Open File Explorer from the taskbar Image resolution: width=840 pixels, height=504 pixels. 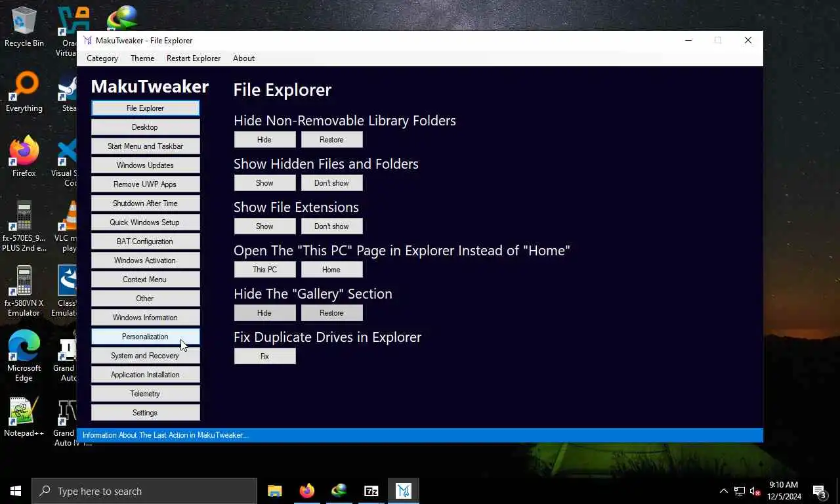pos(274,491)
